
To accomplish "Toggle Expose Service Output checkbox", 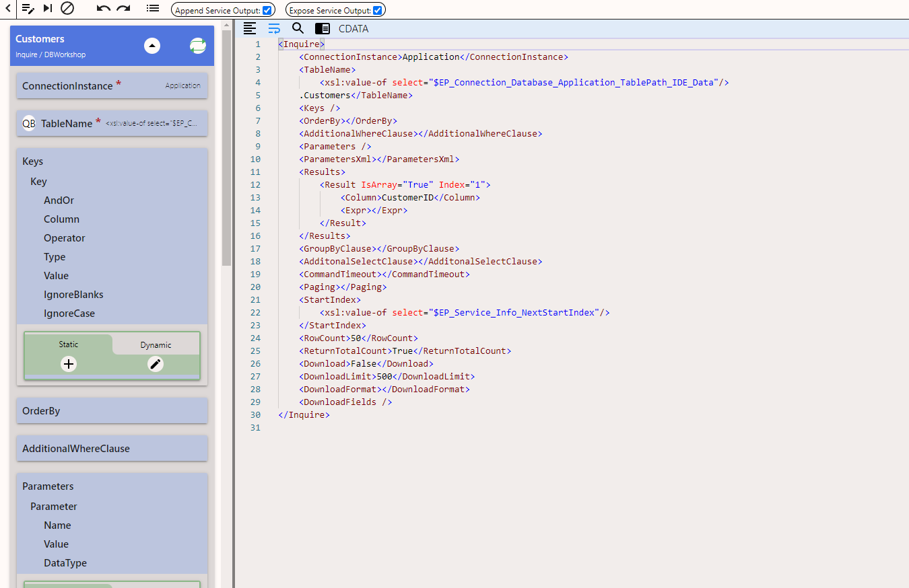I will [x=377, y=10].
